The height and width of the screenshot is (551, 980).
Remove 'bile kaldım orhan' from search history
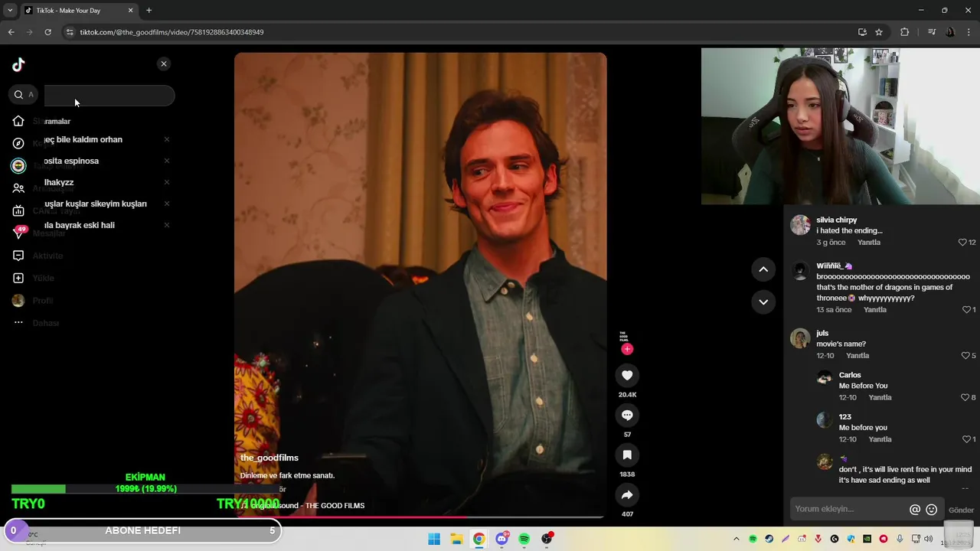click(167, 139)
